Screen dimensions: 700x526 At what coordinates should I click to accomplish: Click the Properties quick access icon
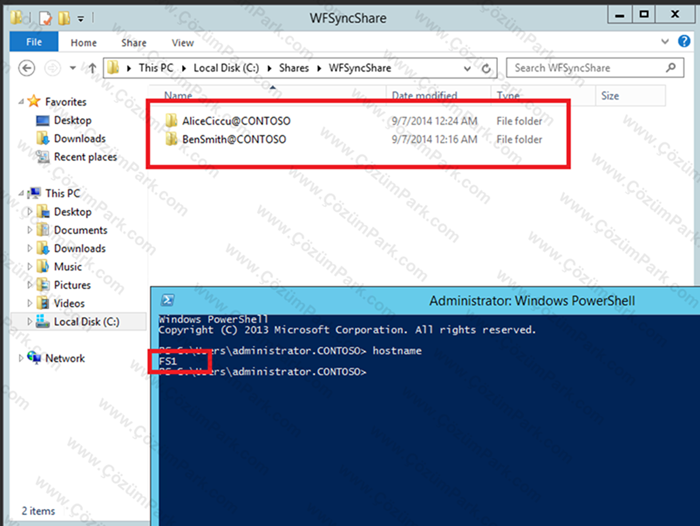46,18
